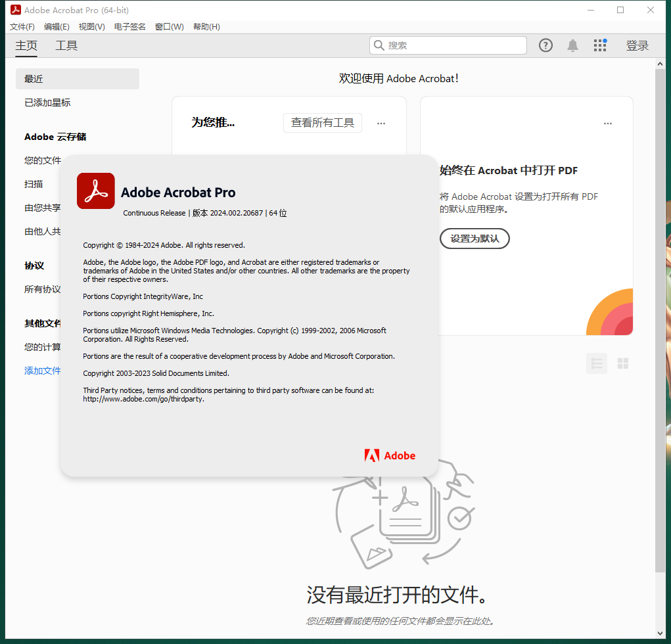Click the 查看所有工具 button
Viewport: 671px width, 644px height.
323,123
